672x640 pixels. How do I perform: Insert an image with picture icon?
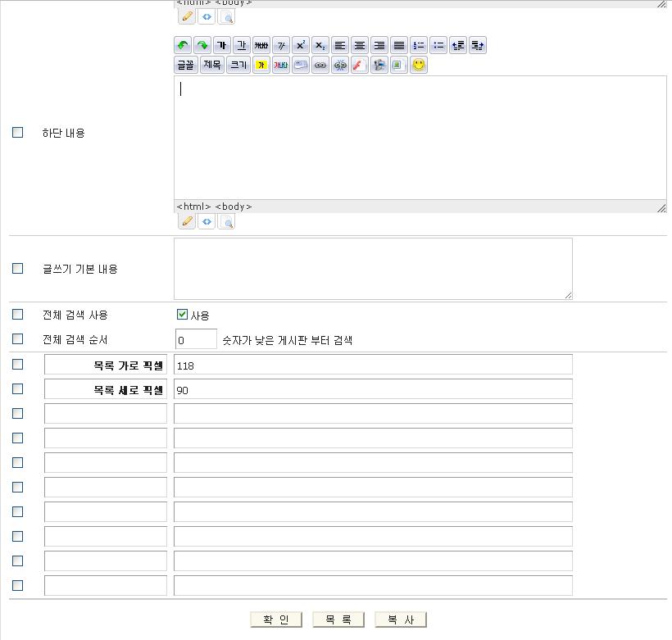pyautogui.click(x=399, y=66)
